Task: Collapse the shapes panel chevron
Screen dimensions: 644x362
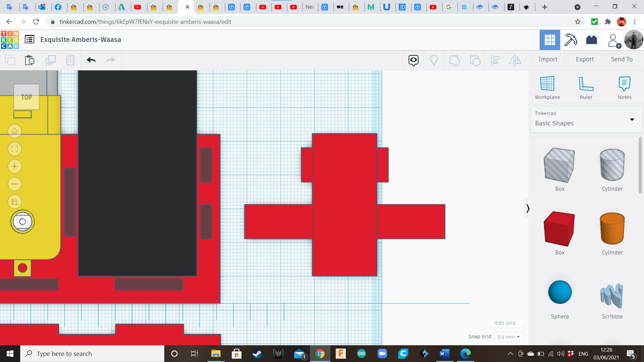Action: point(528,208)
